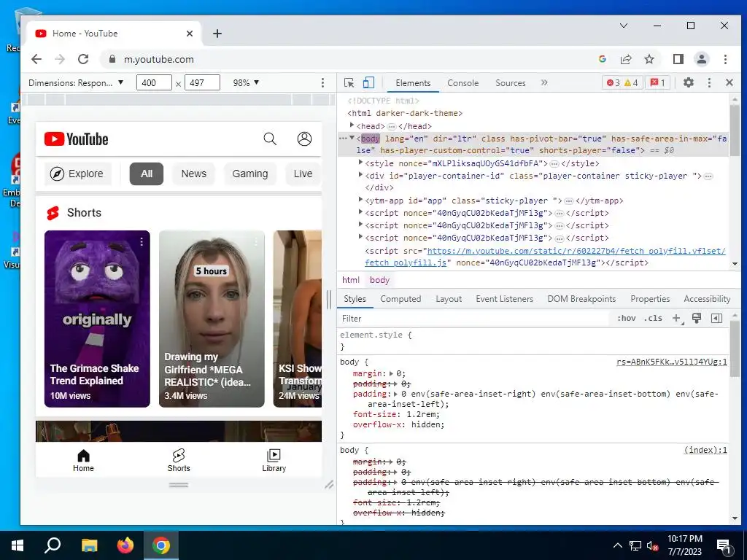Switch to the Sources tab
The width and height of the screenshot is (747, 560).
[510, 83]
